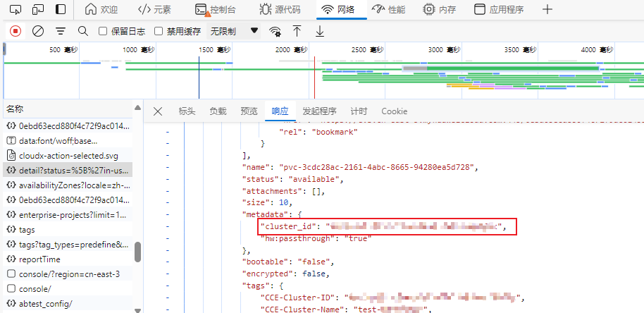This screenshot has height=313, width=644.
Task: Collapse the line beside "tags"
Action: pos(167,285)
